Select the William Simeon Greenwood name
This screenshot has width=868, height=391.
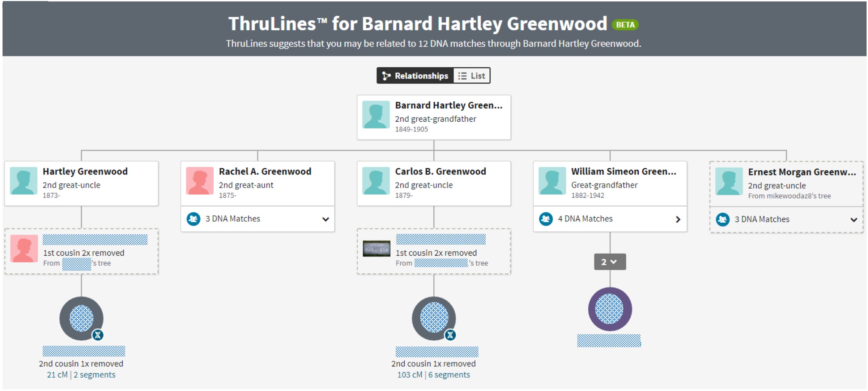pyautogui.click(x=624, y=171)
